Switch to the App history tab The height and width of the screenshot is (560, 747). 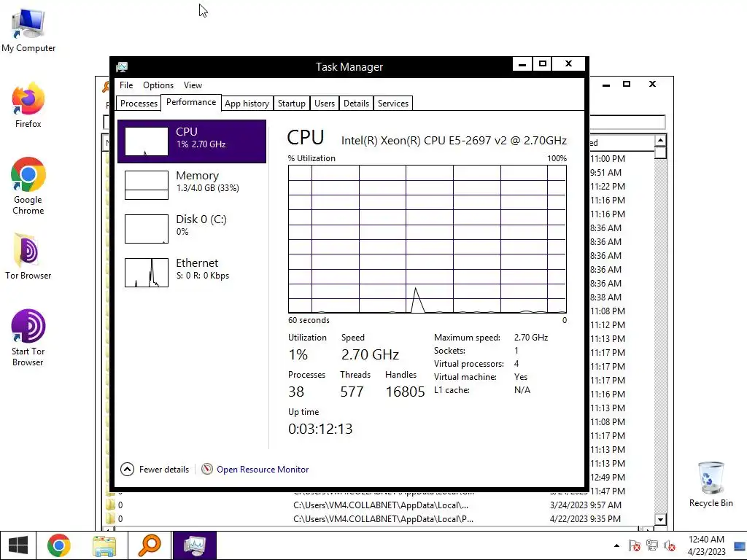pyautogui.click(x=247, y=104)
